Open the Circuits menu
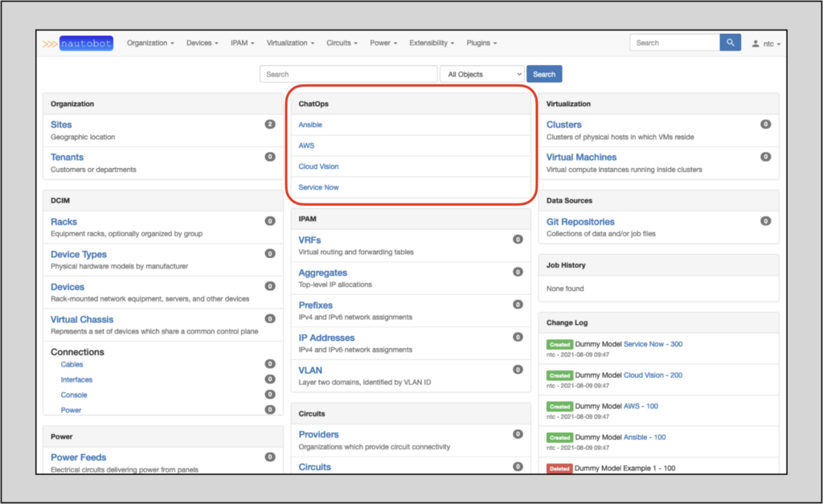Screen dimensions: 823x504 click(342, 43)
